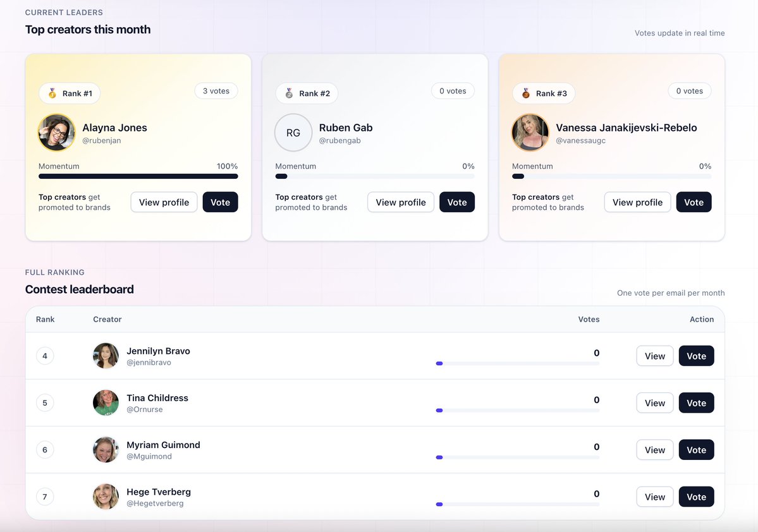This screenshot has height=532, width=758.
Task: Click the 'Rank' column header
Action: [46, 320]
